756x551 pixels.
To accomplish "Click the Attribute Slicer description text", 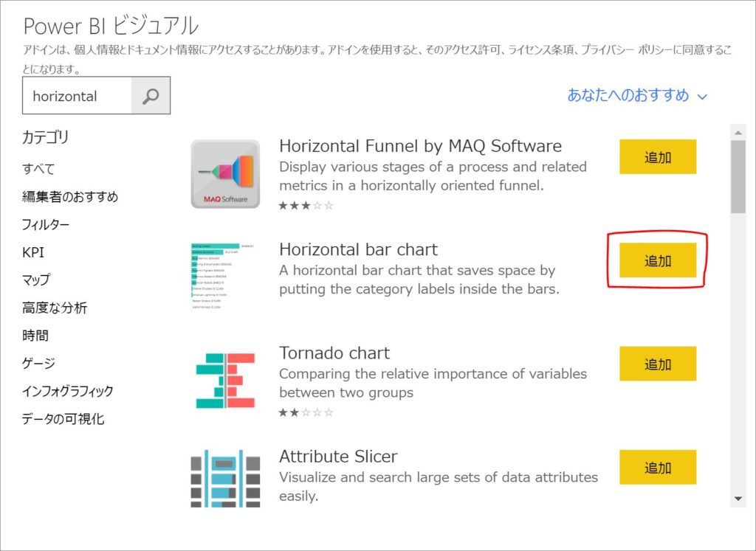I will 439,487.
